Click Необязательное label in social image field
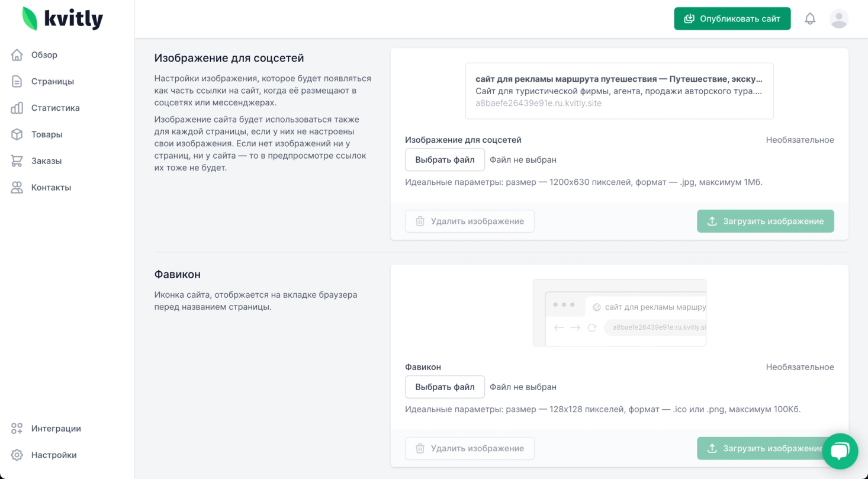This screenshot has height=479, width=868. pyautogui.click(x=800, y=140)
